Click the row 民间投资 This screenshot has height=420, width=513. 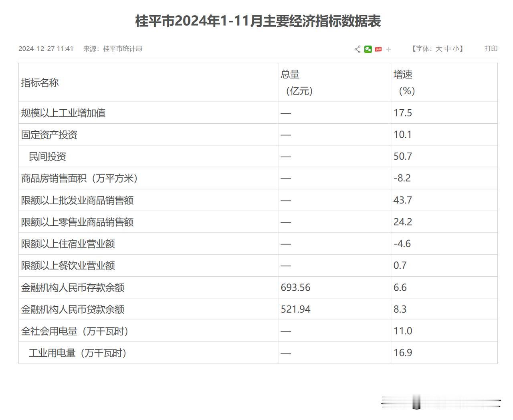click(x=258, y=156)
